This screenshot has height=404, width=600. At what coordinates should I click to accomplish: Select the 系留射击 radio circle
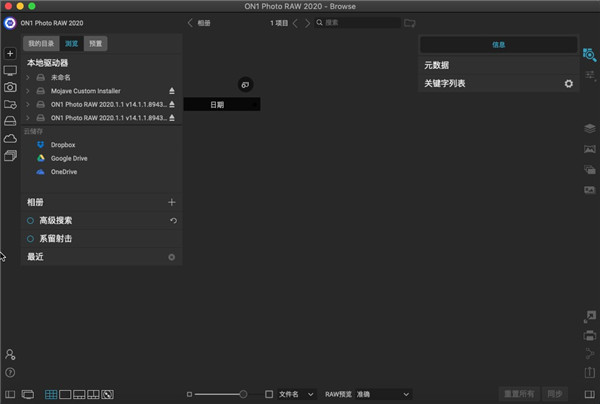[30, 239]
